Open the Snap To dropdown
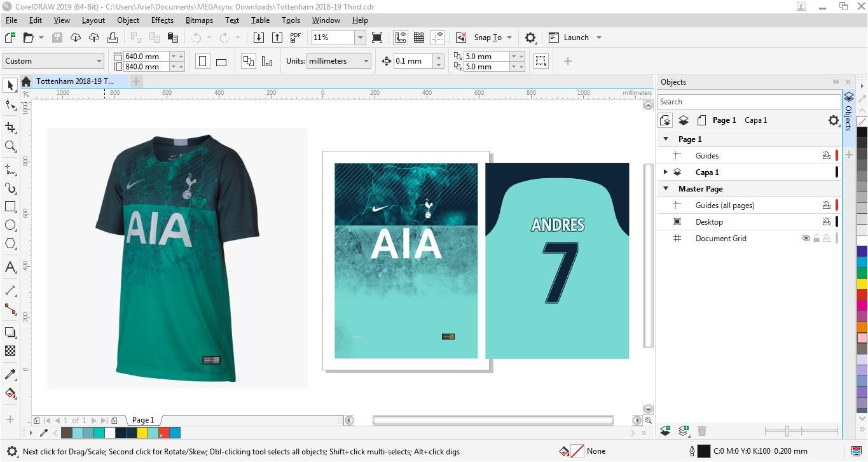Viewport: 868px width, 462px height. [509, 38]
